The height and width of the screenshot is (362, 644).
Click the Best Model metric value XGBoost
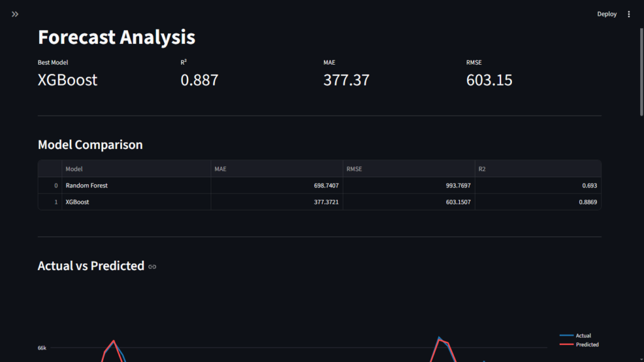coord(67,80)
